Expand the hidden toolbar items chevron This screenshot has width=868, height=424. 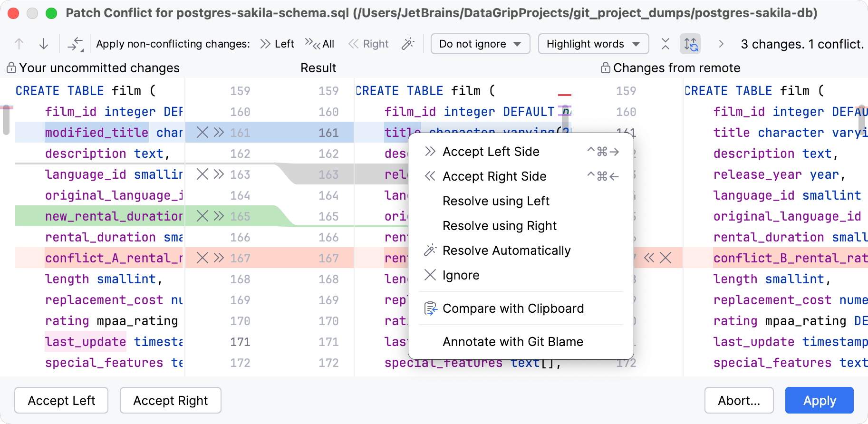point(721,44)
